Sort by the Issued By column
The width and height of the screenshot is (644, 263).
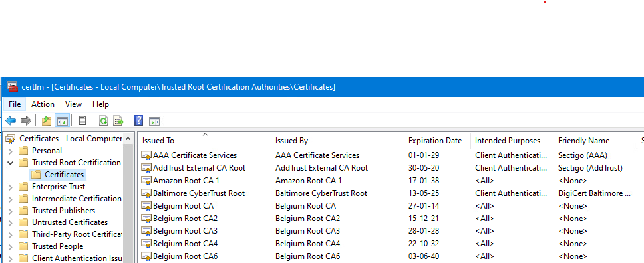337,141
